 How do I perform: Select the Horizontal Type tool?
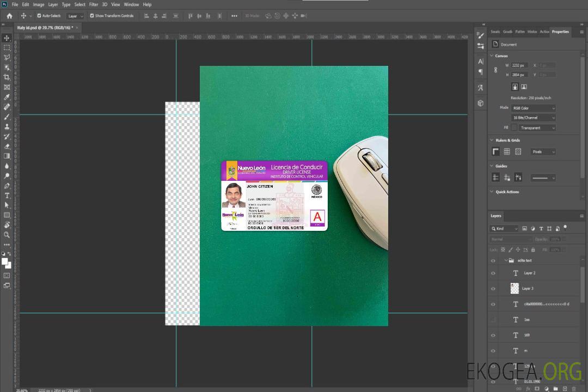point(7,195)
